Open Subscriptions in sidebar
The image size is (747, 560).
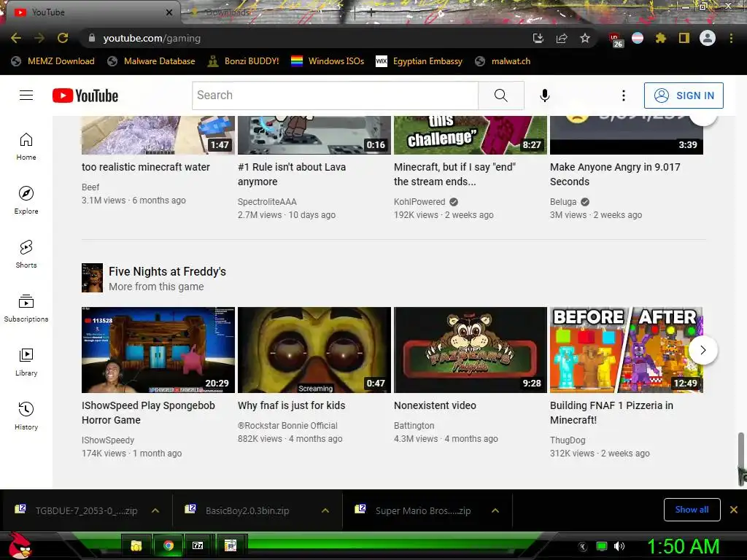tap(26, 308)
